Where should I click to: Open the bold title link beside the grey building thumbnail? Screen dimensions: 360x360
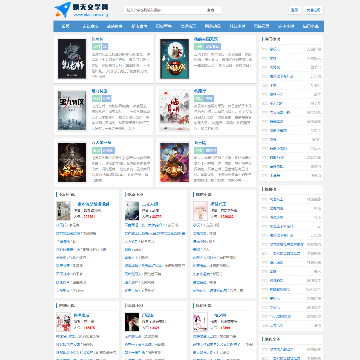pos(93,204)
